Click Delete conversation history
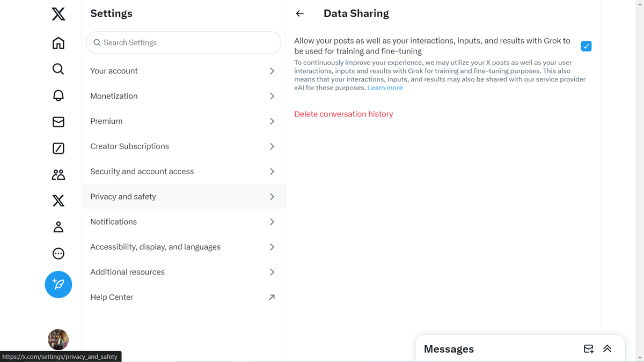The width and height of the screenshot is (644, 362). tap(343, 114)
